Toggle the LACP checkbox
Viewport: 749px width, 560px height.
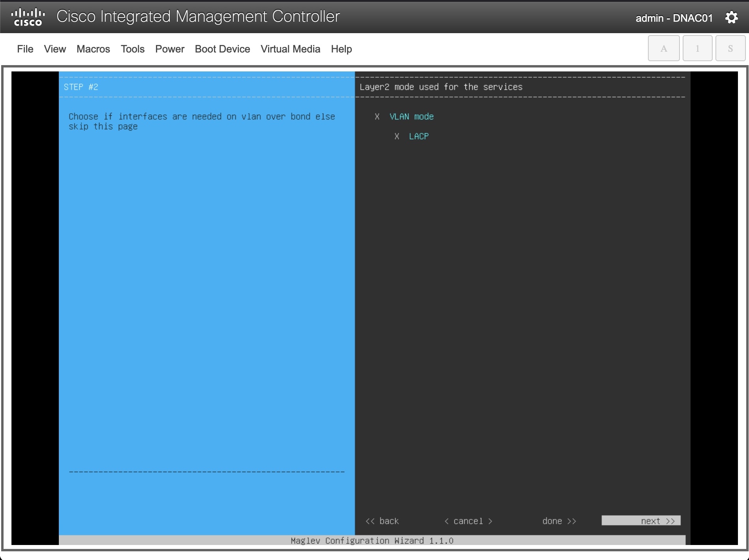coord(397,137)
